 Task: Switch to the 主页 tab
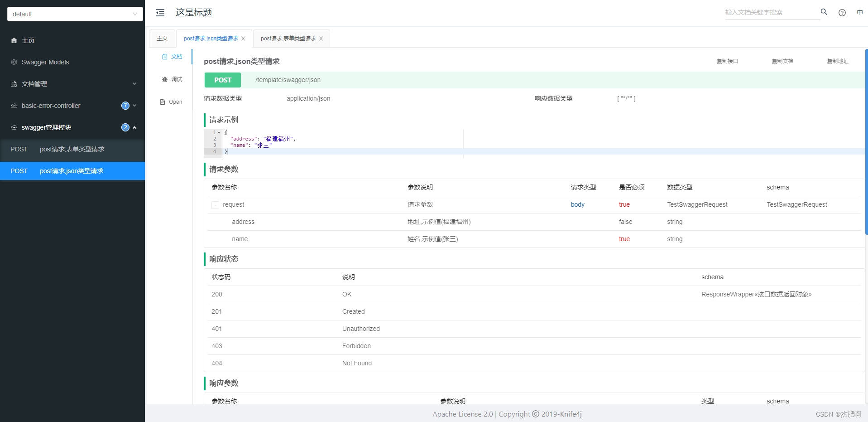[x=162, y=39]
